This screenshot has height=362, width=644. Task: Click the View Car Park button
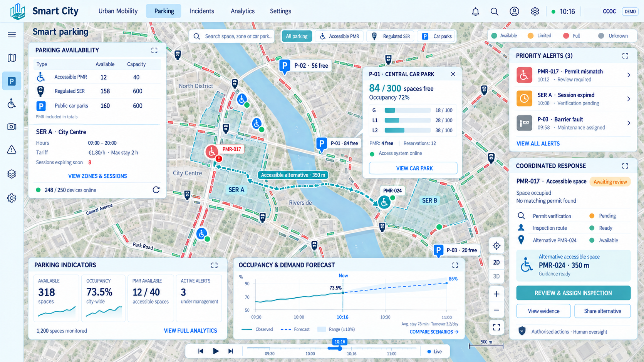coord(413,168)
